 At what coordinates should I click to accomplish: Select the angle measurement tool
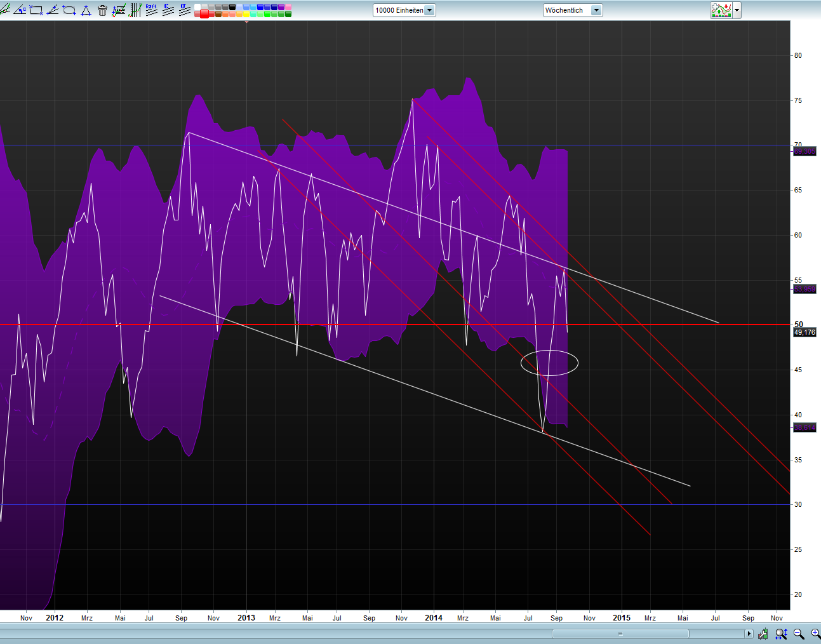(x=20, y=10)
